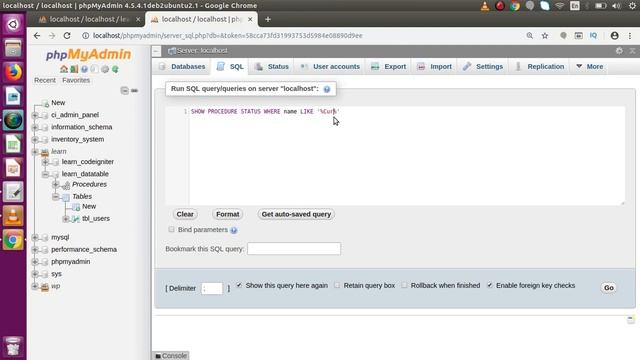Open the Settings tab
This screenshot has width=640, height=360.
coord(483,67)
